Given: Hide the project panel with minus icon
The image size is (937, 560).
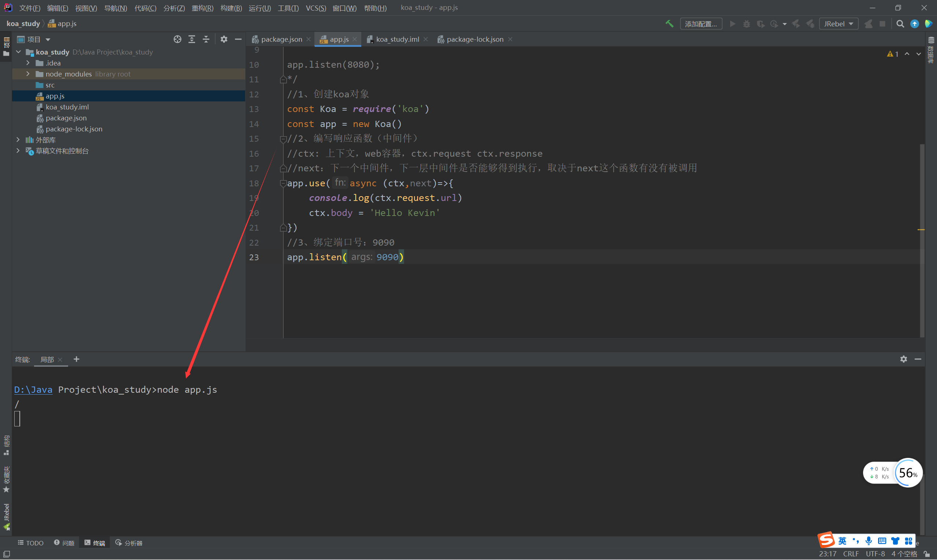Looking at the screenshot, I should [238, 39].
